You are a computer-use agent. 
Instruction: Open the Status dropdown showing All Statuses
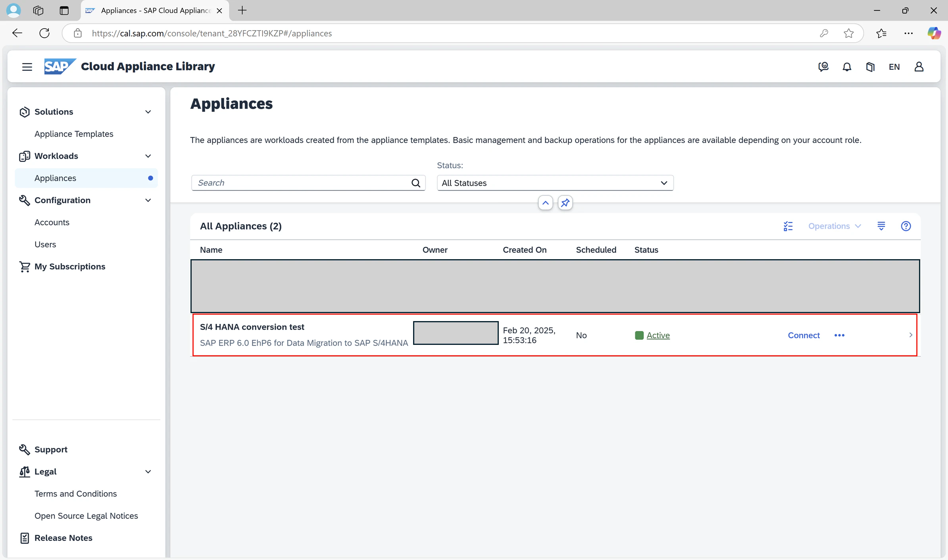pyautogui.click(x=555, y=183)
